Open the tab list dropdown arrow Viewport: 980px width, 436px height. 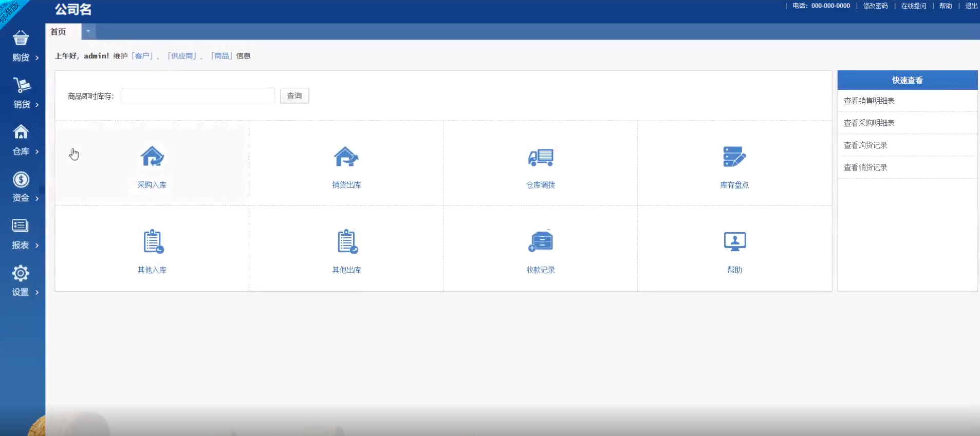click(88, 31)
